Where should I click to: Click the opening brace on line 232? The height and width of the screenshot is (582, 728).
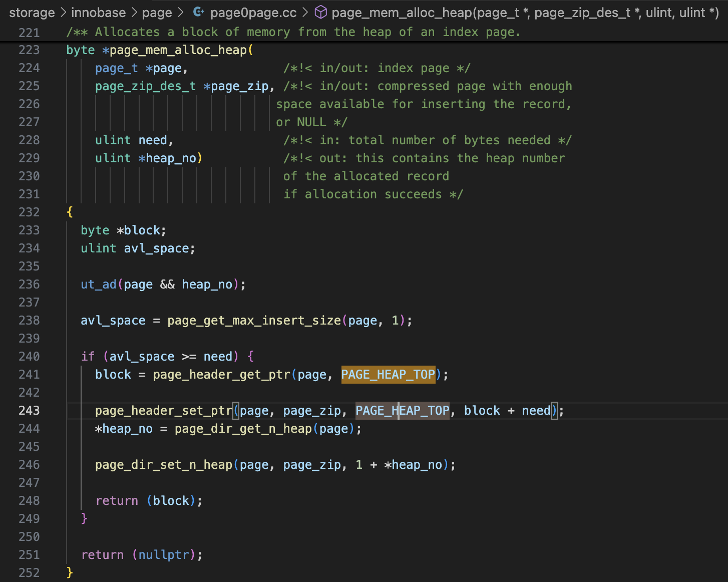click(x=70, y=212)
